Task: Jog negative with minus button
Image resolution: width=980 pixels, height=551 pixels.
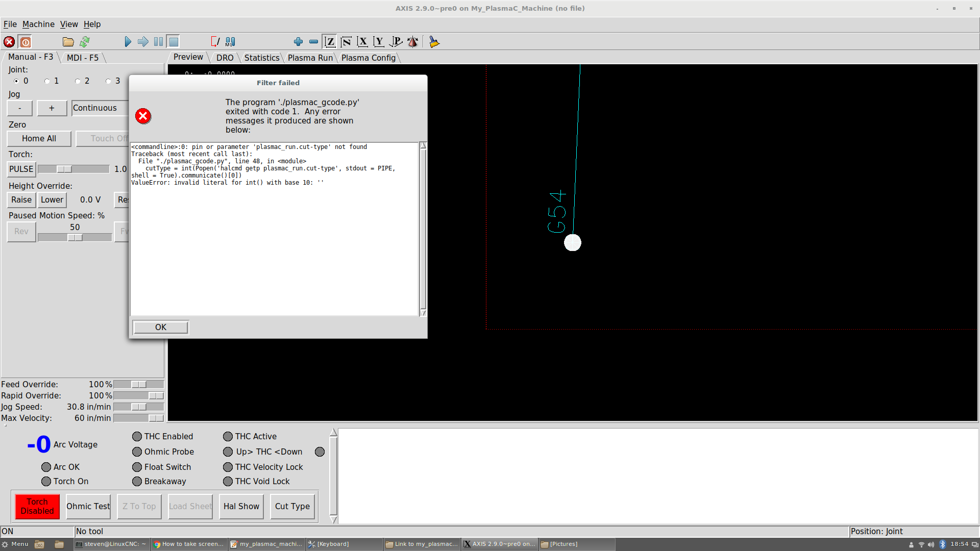Action: click(x=20, y=108)
